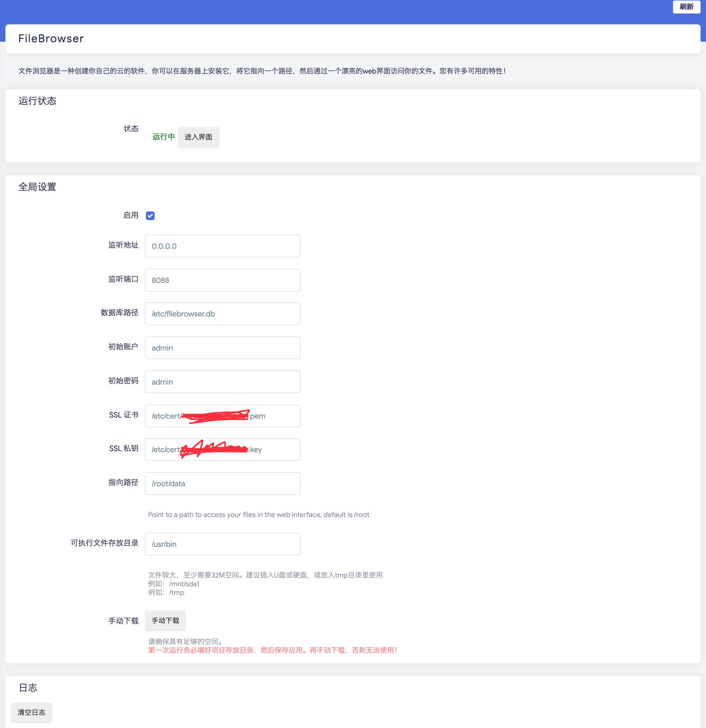This screenshot has height=728, width=706.
Task: Focus the 监听端口 field showing 8088
Action: 222,280
